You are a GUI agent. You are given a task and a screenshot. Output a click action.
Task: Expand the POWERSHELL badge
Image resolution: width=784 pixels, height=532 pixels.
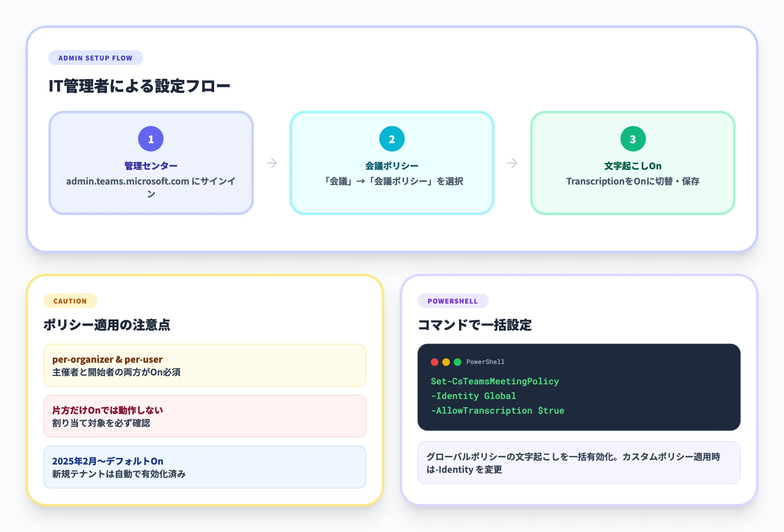pos(453,301)
